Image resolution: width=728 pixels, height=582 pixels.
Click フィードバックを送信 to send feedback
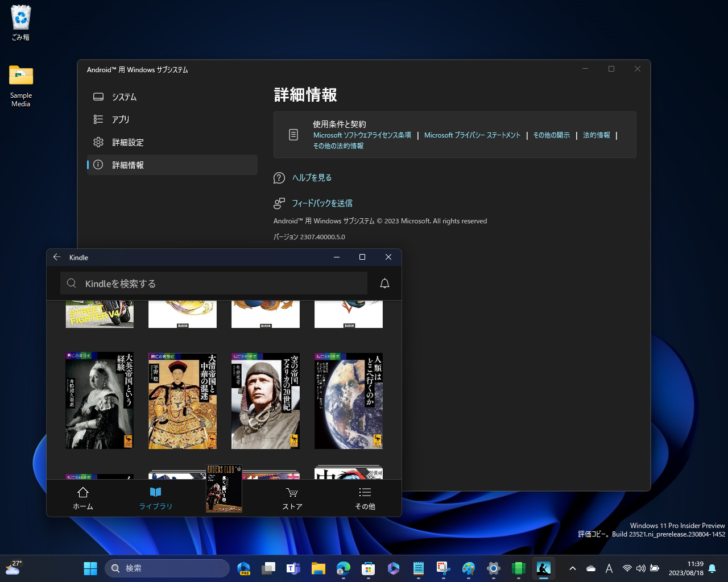321,203
